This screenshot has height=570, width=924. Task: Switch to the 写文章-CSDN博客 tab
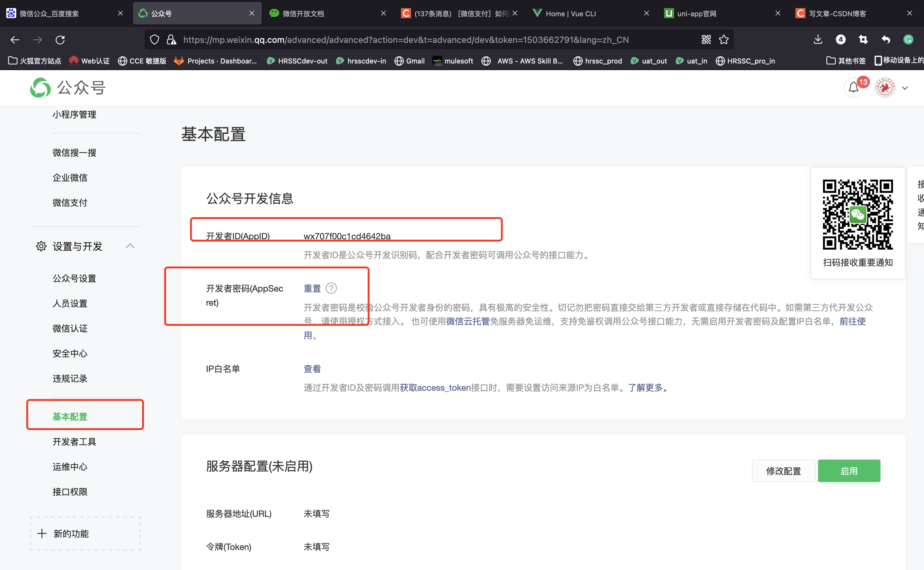pyautogui.click(x=854, y=13)
